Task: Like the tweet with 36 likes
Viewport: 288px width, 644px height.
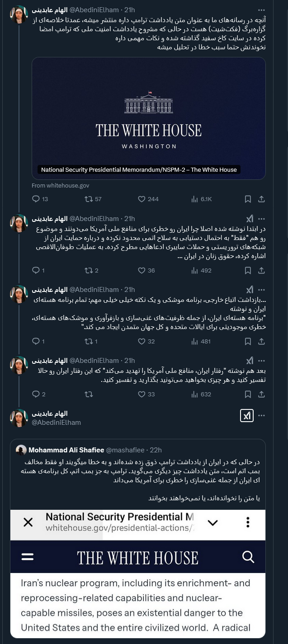Action: click(x=142, y=270)
